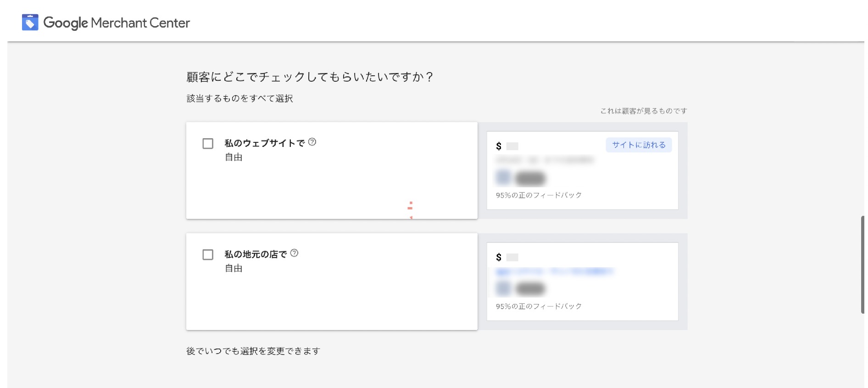
Task: Click the red dotted marker in website card
Action: point(410,206)
